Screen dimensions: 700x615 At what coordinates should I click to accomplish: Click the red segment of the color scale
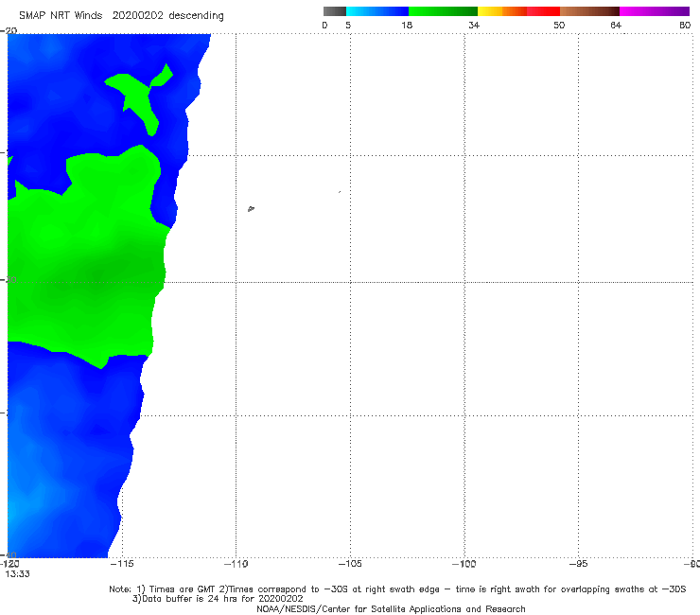point(543,11)
